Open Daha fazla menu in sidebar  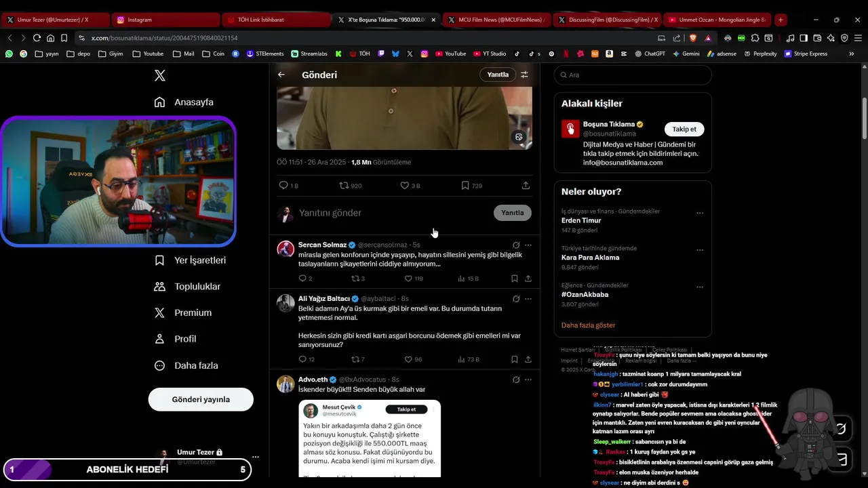186,365
